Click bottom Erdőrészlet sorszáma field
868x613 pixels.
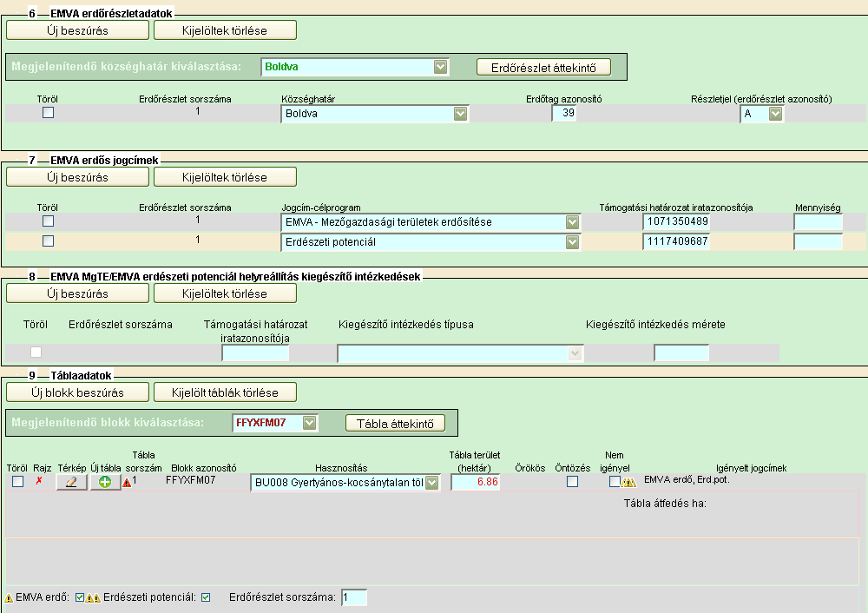tap(354, 597)
